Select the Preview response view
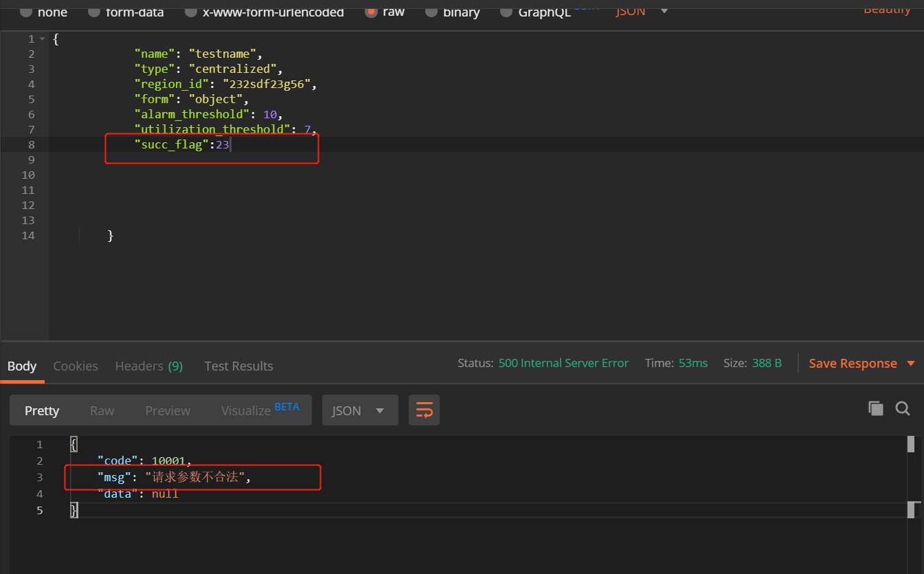This screenshot has width=924, height=574. 168,410
